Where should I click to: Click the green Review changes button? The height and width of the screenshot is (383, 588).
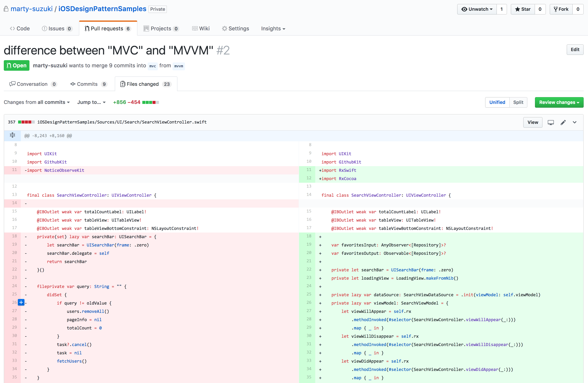559,102
